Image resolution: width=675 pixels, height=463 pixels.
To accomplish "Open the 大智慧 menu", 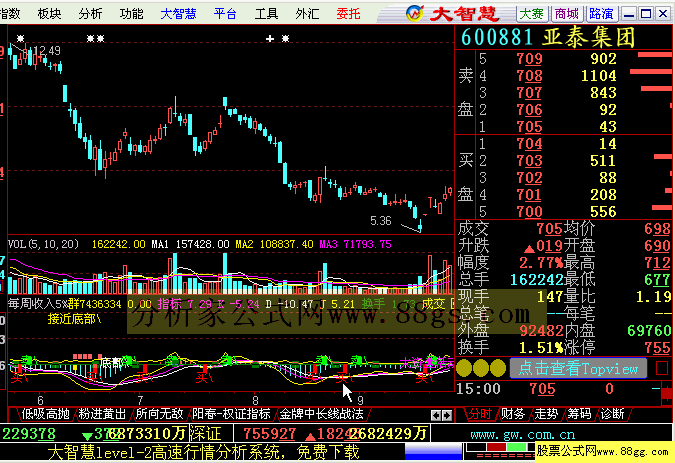I will click(178, 14).
